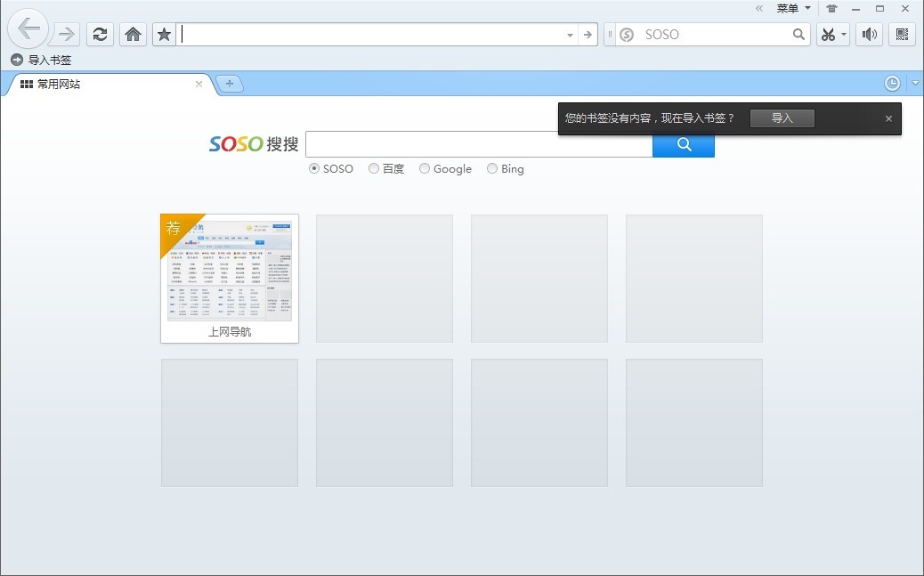
Task: Open the history clock icon in tab bar
Action: (x=892, y=83)
